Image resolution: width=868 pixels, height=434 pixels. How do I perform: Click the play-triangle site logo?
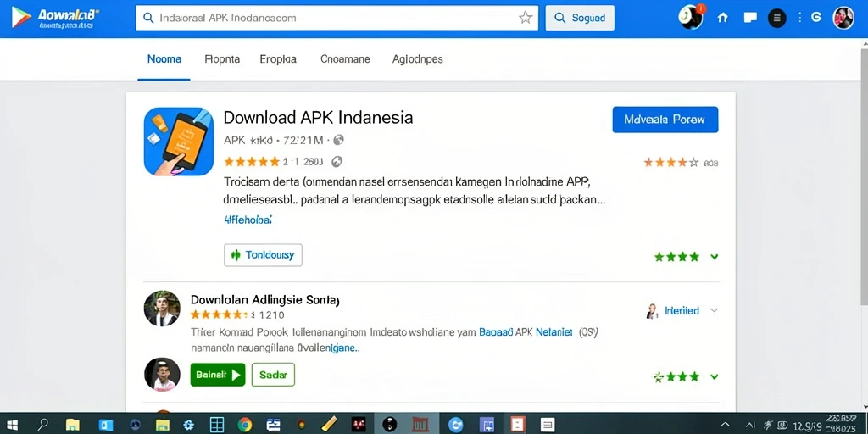tap(21, 18)
